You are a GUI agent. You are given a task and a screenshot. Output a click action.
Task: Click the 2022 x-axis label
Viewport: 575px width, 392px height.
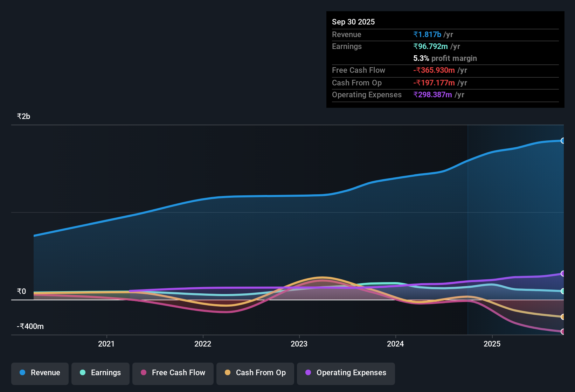[203, 344]
